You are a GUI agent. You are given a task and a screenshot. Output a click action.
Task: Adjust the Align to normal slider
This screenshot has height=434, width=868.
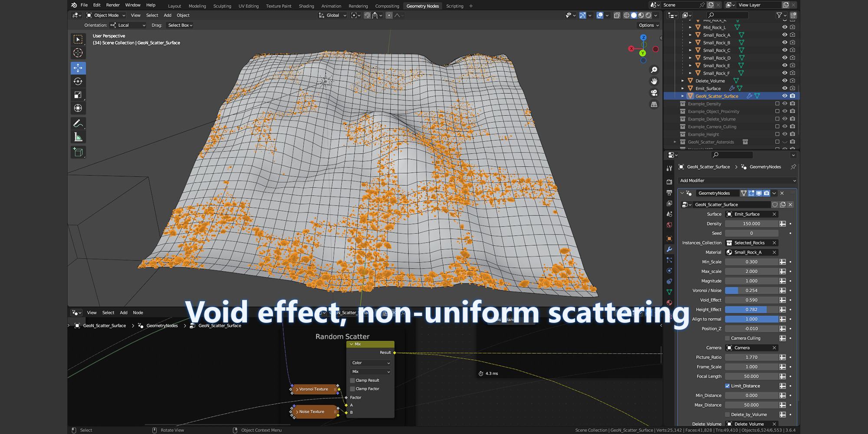tap(752, 319)
